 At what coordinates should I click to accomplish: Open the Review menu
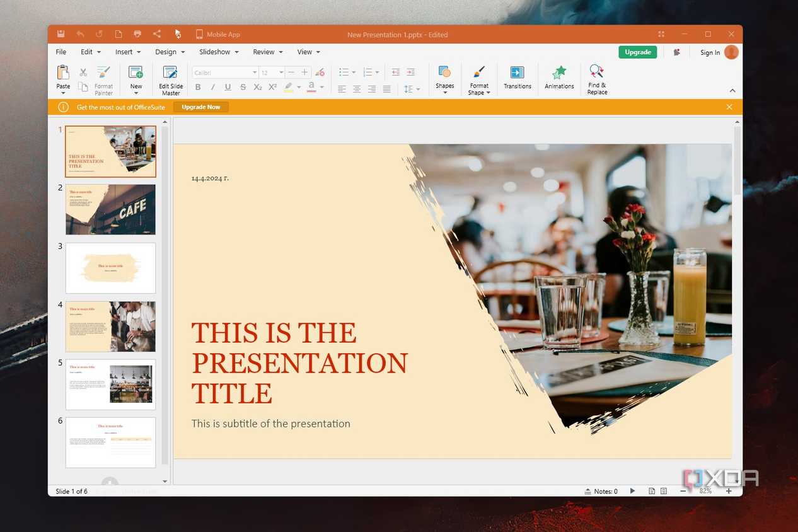pos(268,52)
